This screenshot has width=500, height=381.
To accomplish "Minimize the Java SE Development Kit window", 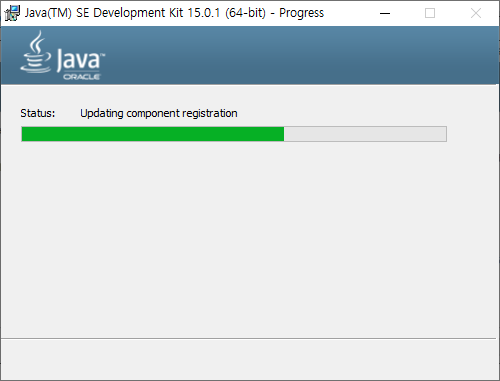I will click(x=385, y=13).
